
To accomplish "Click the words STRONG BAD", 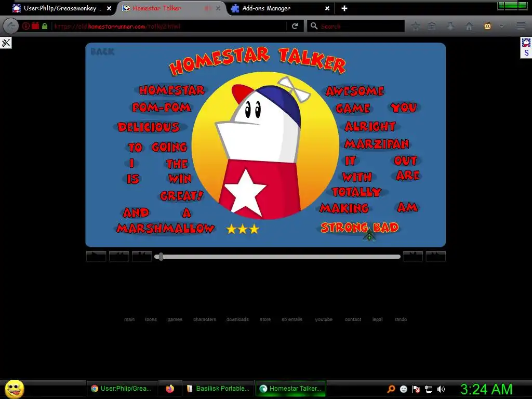I will click(x=360, y=228).
